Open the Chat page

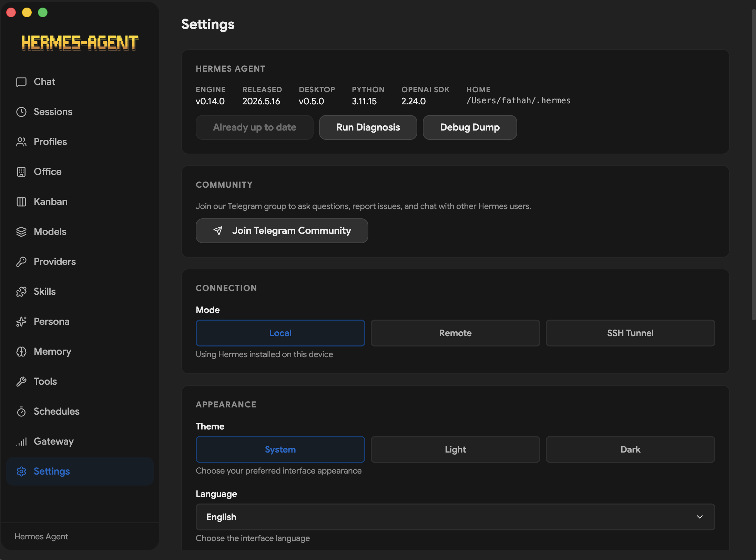(x=80, y=82)
